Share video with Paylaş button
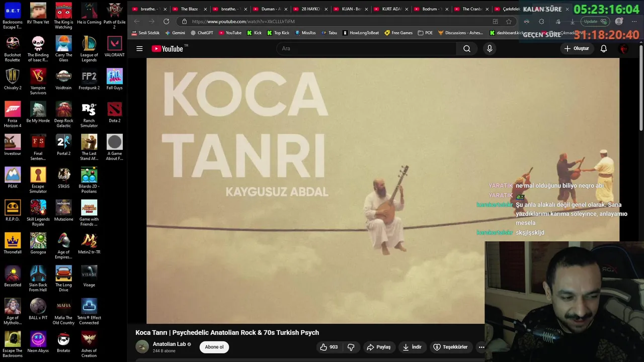The image size is (644, 362). pyautogui.click(x=378, y=347)
